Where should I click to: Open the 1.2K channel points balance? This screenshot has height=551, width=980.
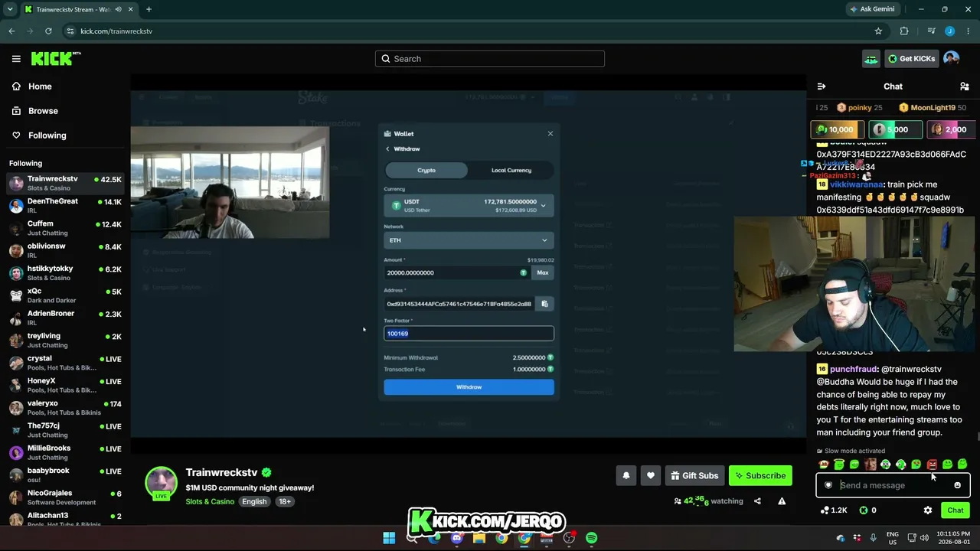coord(834,510)
